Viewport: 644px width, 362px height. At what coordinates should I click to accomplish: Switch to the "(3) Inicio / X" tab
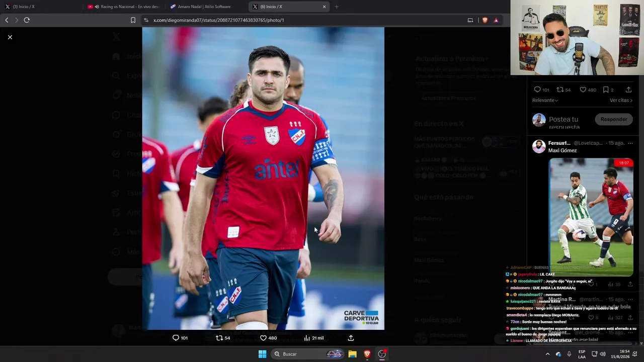(40, 7)
